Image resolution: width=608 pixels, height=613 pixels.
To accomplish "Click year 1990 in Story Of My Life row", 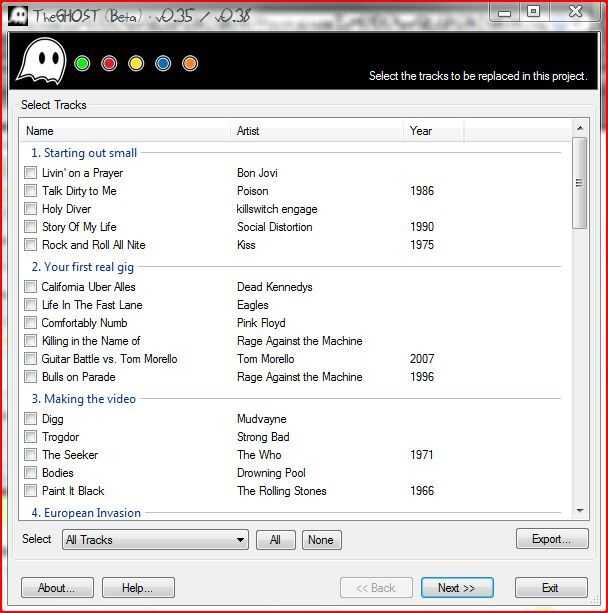I will [x=422, y=227].
